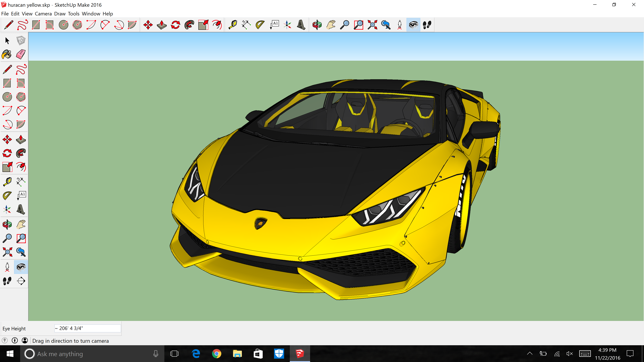Screen dimensions: 644x362
Task: Choose Zoom magnifier in the top toolbar
Action: 344,25
